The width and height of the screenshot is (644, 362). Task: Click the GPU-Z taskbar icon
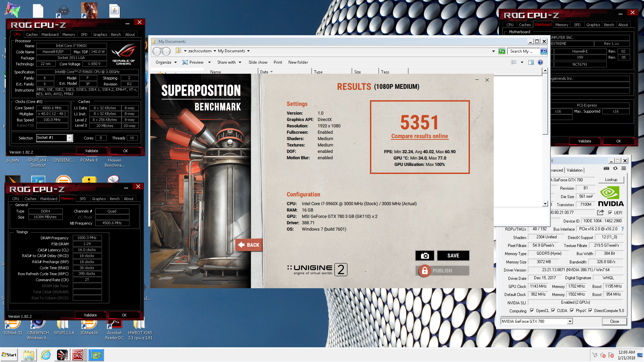[x=96, y=355]
